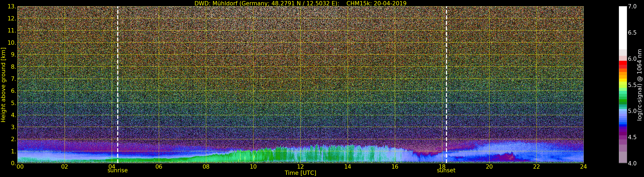The height and width of the screenshot is (177, 644).
Task: Click the '10' time tick label
Action: [253, 166]
